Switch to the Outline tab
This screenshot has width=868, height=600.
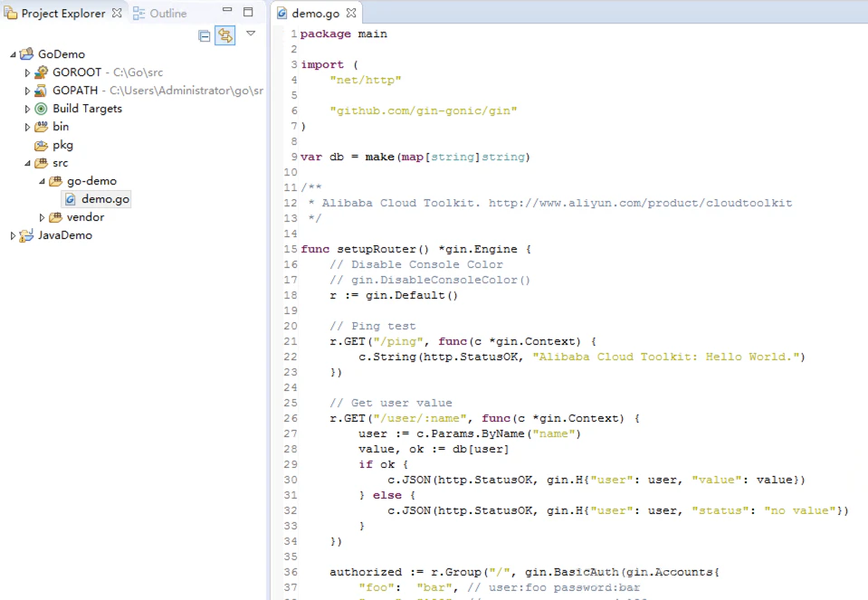(x=160, y=14)
